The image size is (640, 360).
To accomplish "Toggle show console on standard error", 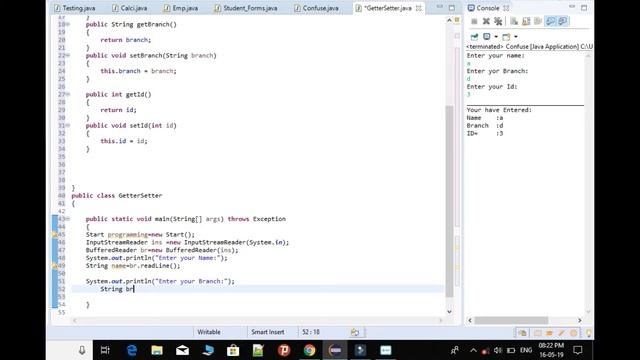I will tap(563, 21).
